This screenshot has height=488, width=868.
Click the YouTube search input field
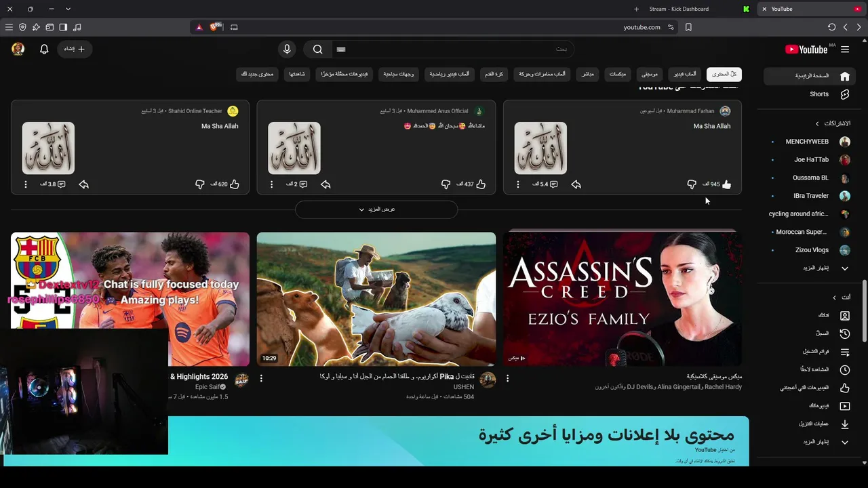453,49
